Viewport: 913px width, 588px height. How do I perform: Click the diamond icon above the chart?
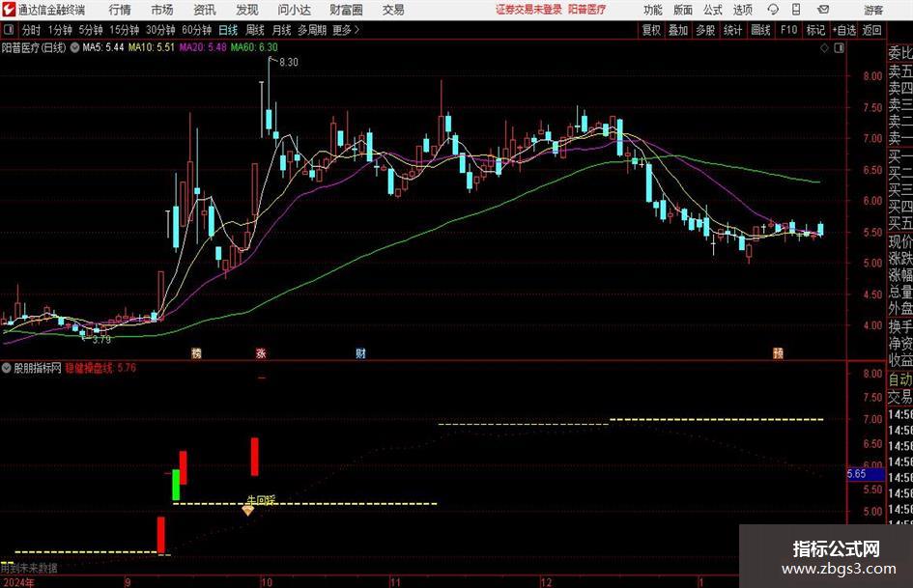point(824,48)
